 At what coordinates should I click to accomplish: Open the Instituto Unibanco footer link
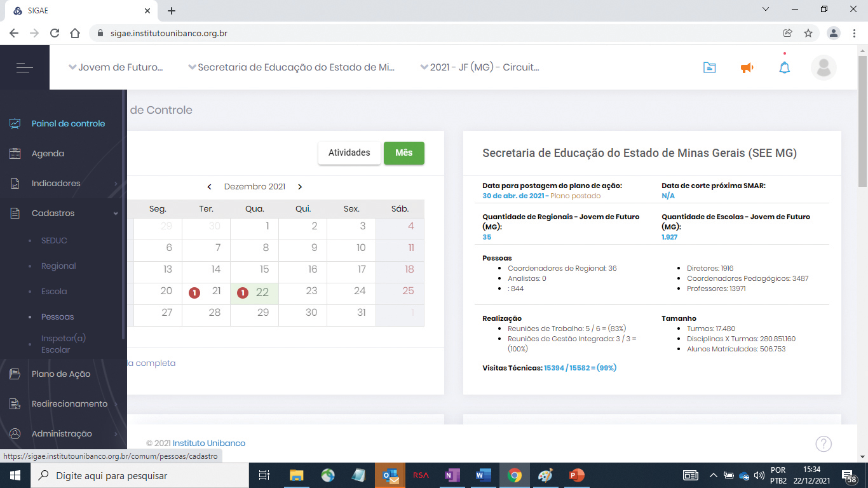pos(209,443)
